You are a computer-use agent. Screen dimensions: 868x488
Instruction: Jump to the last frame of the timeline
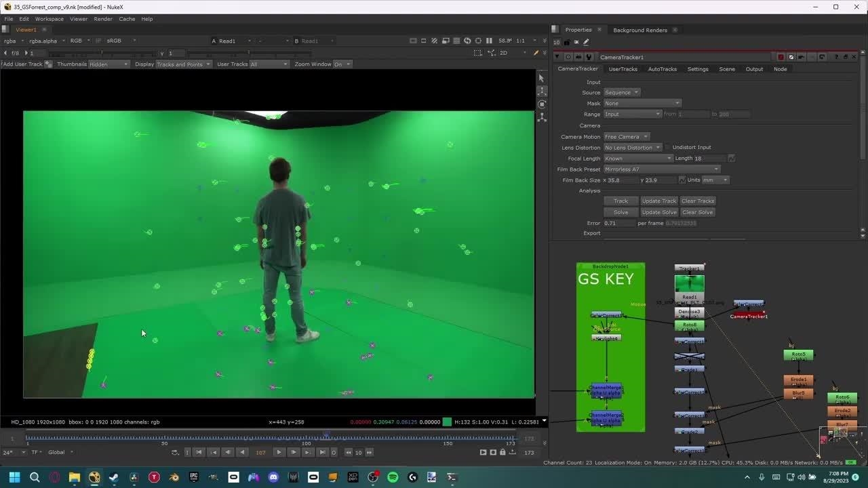tap(322, 452)
